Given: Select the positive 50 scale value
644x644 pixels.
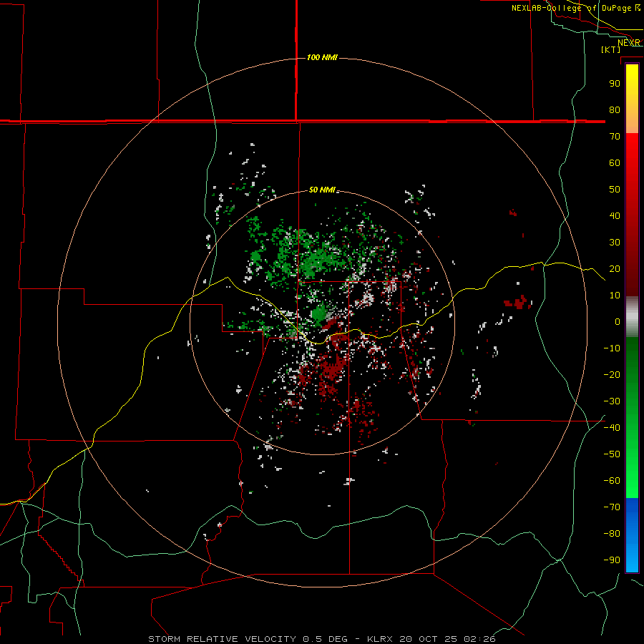Looking at the screenshot, I should pyautogui.click(x=615, y=190).
